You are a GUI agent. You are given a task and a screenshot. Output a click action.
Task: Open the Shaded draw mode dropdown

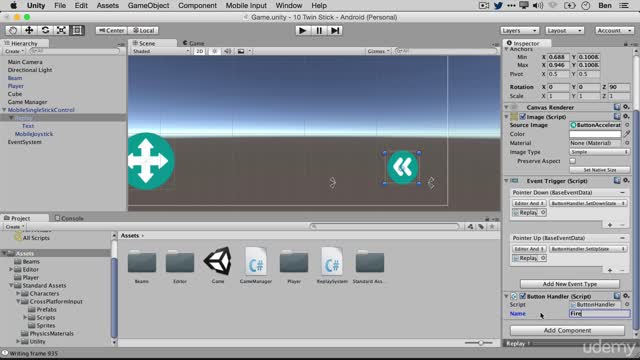161,51
